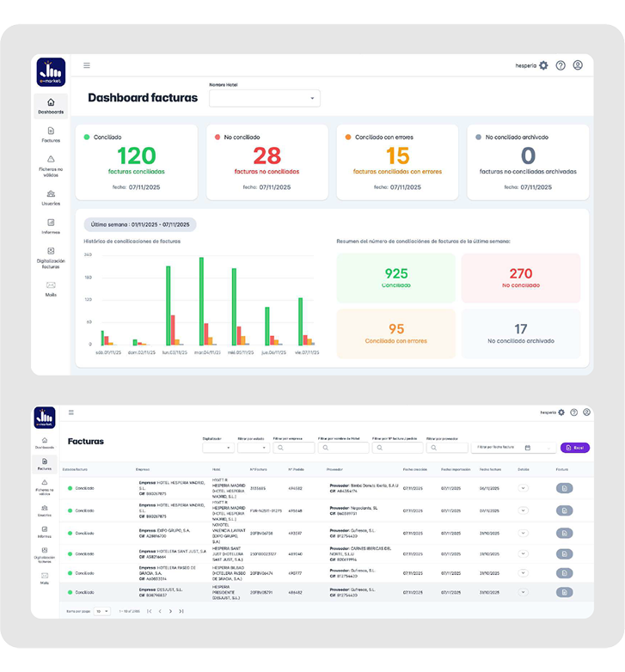Open Usuarios in the dashboard sidebar
Viewport: 625px width, 672px height.
click(x=51, y=197)
